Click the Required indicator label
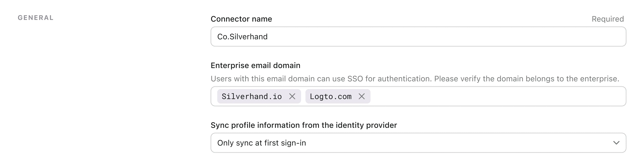644x166 pixels. (607, 19)
